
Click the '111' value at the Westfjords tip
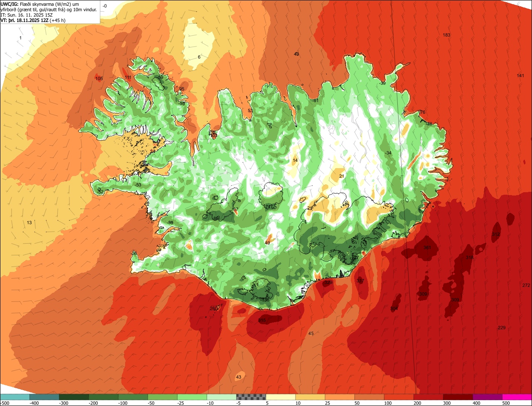[128, 78]
